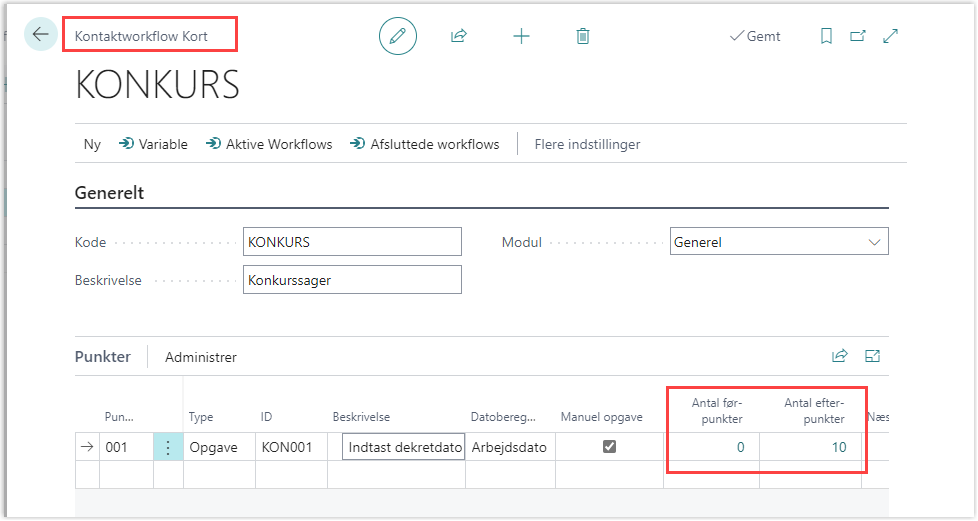978x521 pixels.
Task: Click the back arrow button
Action: point(40,35)
